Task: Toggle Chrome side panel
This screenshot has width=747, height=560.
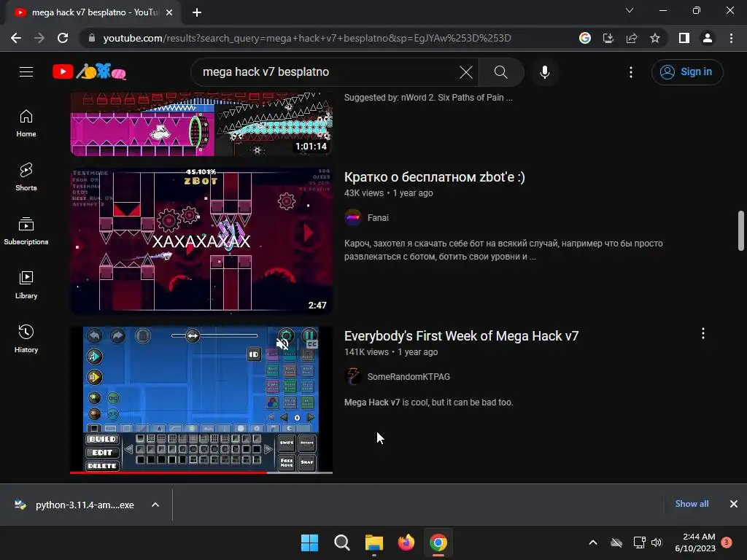Action: point(684,38)
